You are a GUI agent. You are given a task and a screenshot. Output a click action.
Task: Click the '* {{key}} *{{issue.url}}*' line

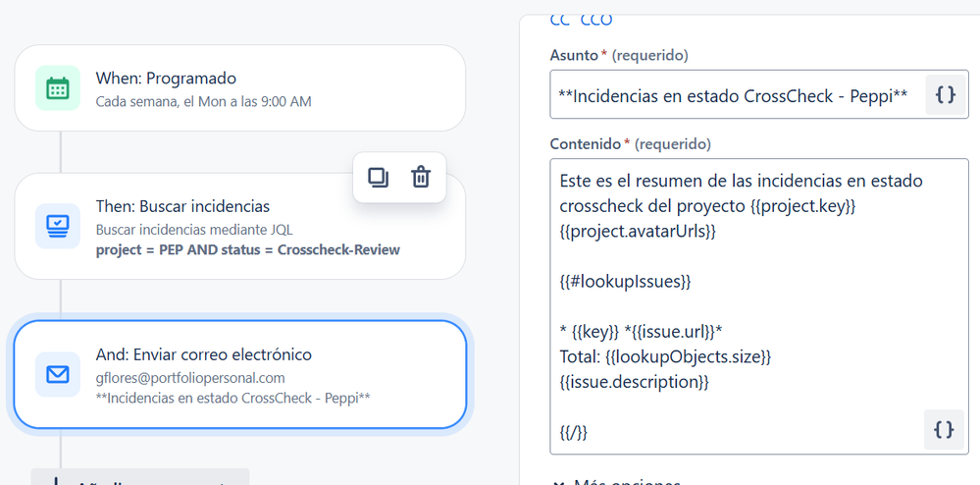[642, 332]
